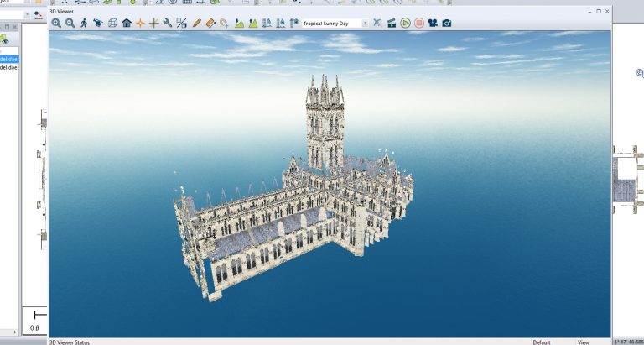Select the pencil draw tool

pos(197,23)
